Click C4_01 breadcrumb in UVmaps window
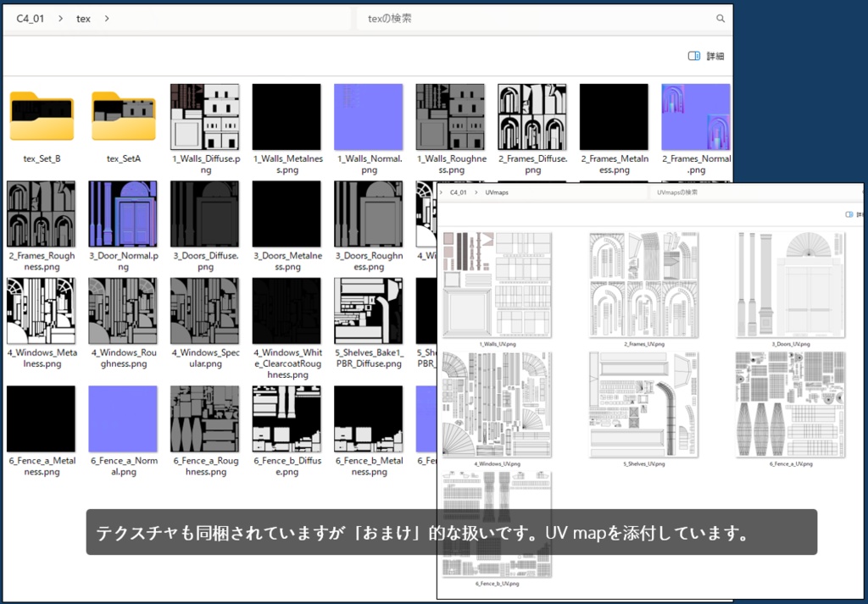Image resolution: width=868 pixels, height=604 pixels. 459,192
